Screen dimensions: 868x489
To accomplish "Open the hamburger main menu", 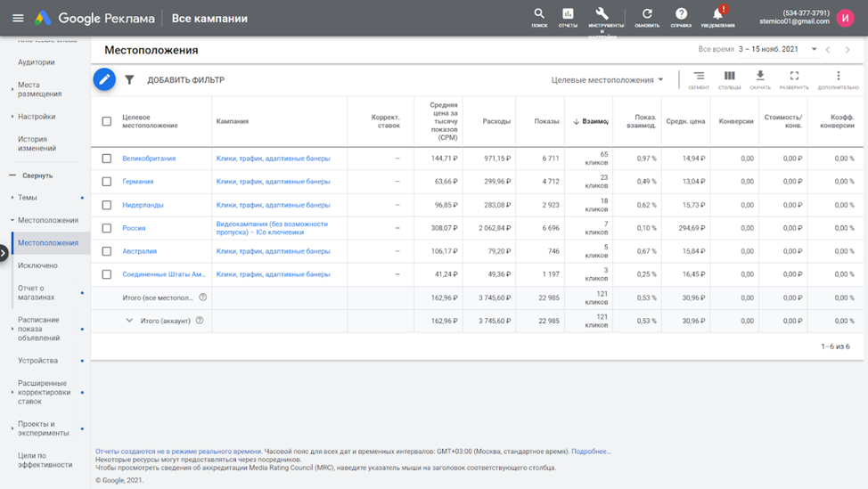I will [18, 18].
